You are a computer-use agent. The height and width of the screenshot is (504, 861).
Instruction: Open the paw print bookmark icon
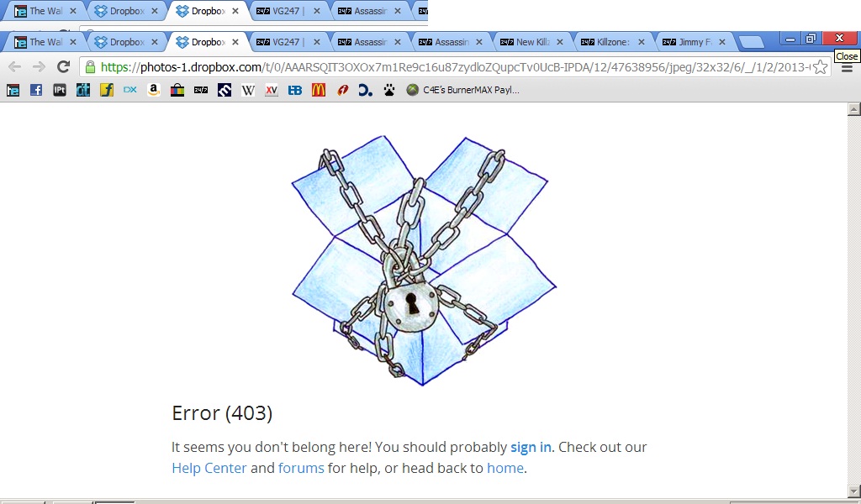click(x=389, y=90)
